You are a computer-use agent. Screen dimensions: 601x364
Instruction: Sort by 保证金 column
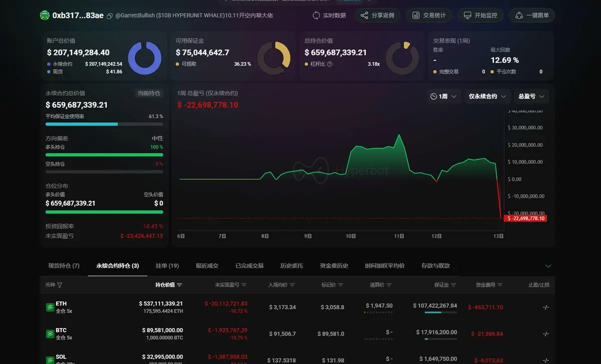[445, 285]
